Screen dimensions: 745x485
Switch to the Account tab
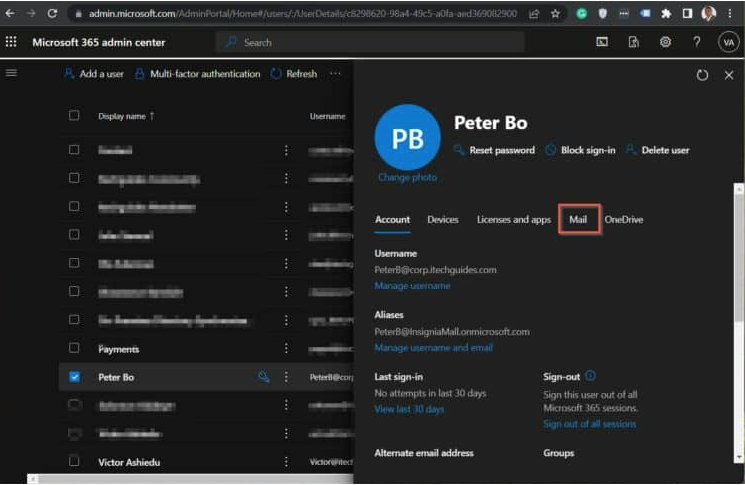392,219
